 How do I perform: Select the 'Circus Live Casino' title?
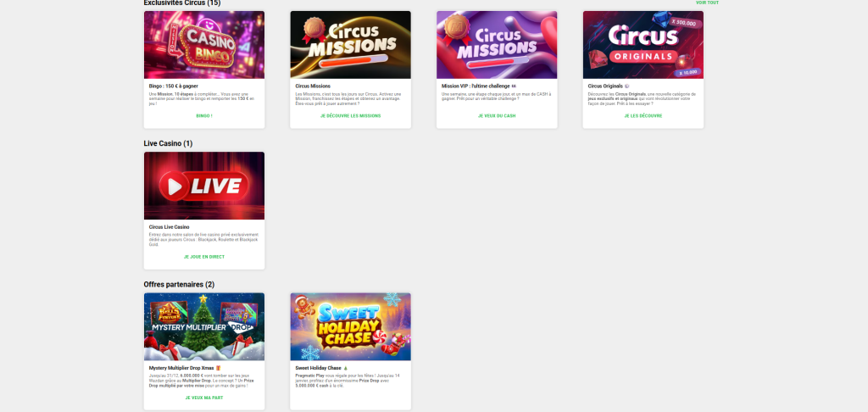[x=169, y=227]
